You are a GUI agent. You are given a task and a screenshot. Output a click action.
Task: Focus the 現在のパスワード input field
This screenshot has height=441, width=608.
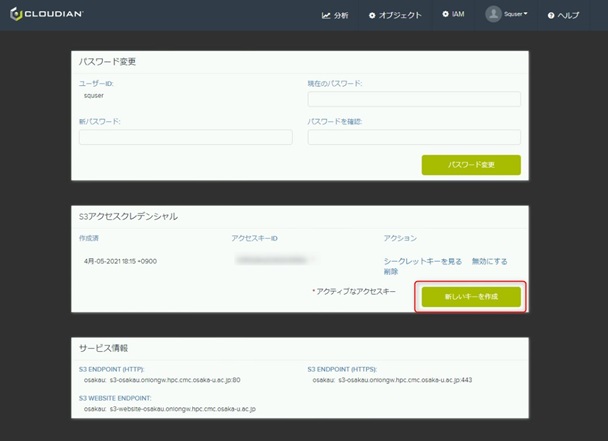point(414,99)
